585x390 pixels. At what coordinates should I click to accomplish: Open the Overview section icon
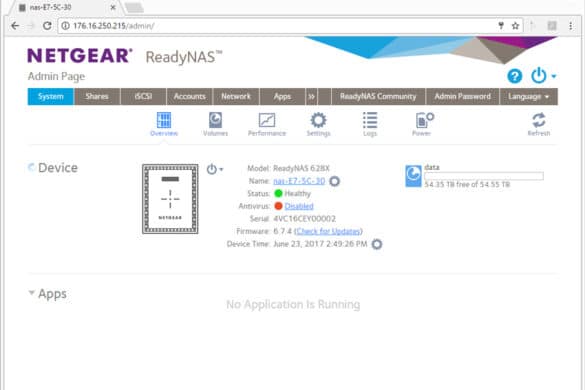(164, 121)
